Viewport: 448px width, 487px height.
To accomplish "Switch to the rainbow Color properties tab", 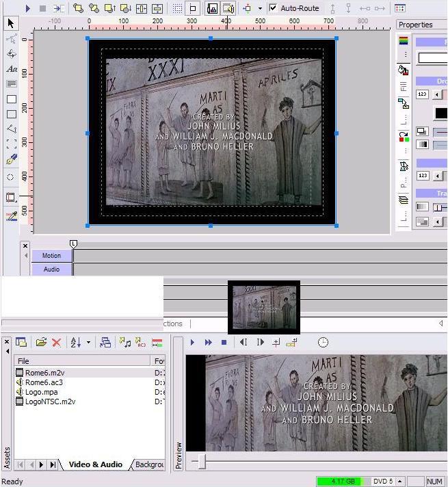I will [404, 40].
